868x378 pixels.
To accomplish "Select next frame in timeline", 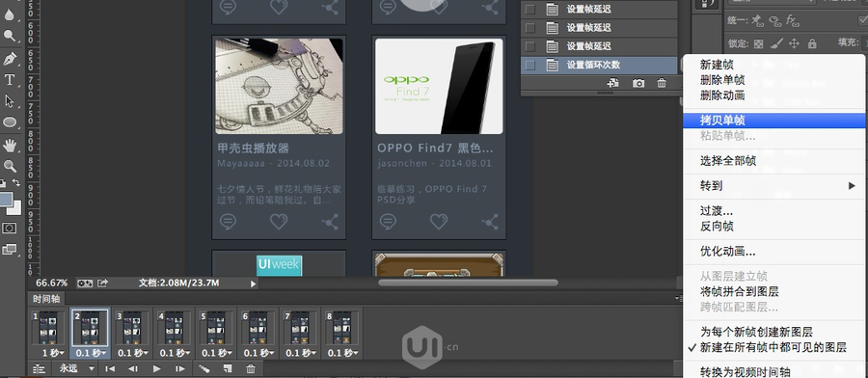I will (180, 368).
